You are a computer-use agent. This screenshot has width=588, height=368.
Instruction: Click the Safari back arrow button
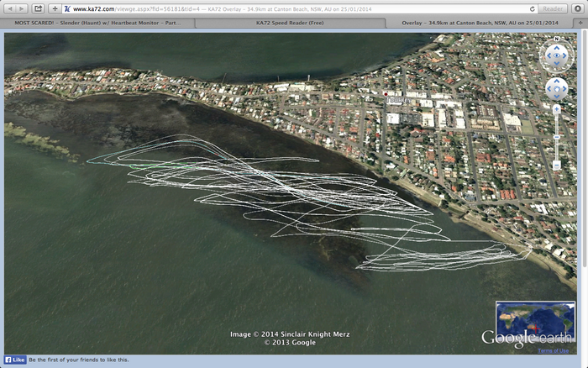pos(8,8)
